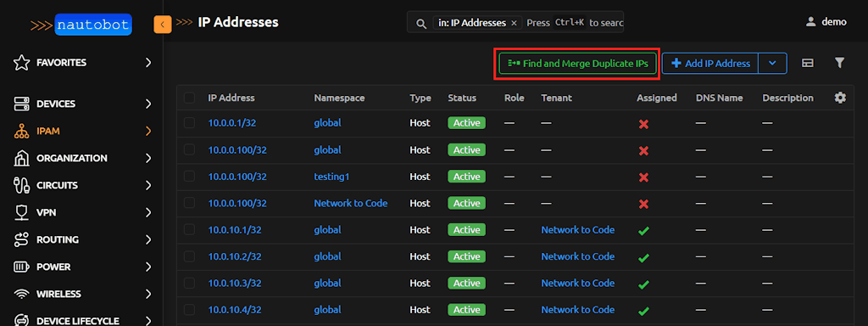Screen dimensions: 868x326
Task: Expand the Circuits menu chevron
Action: pyautogui.click(x=147, y=185)
